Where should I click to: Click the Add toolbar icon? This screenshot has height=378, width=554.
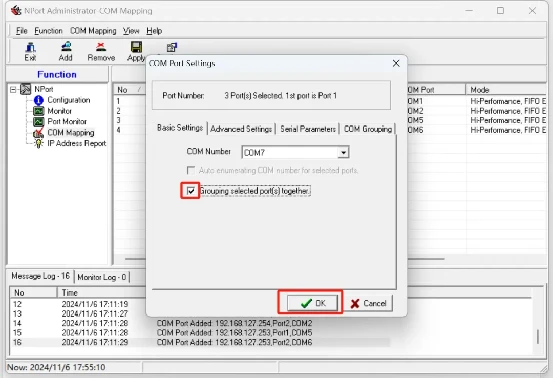pos(66,51)
